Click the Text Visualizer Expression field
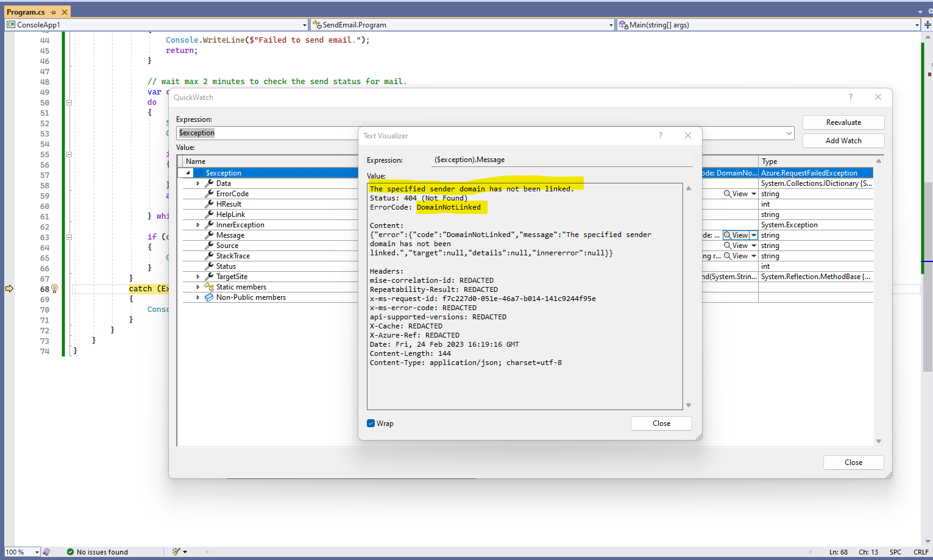This screenshot has width=933, height=560. click(x=562, y=160)
